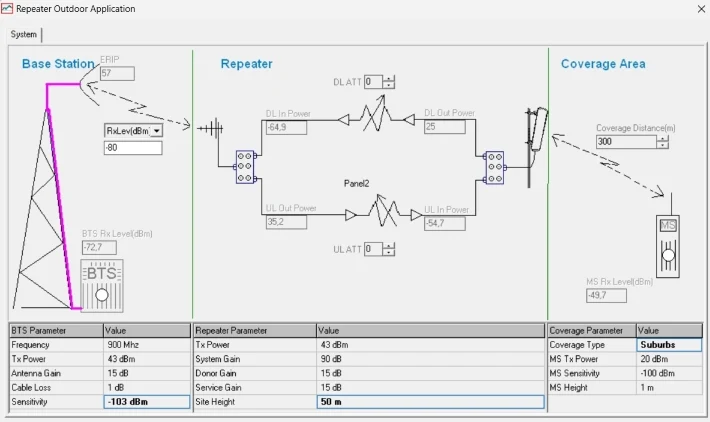Viewport: 710px width, 422px height.
Task: Select the donor-side duplexer block
Action: click(245, 167)
